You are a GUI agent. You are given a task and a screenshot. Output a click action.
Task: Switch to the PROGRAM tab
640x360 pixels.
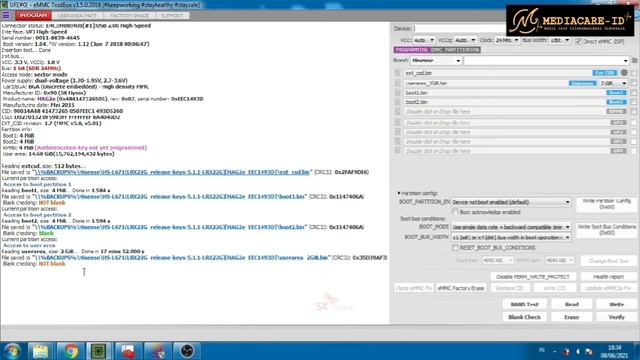coord(33,16)
